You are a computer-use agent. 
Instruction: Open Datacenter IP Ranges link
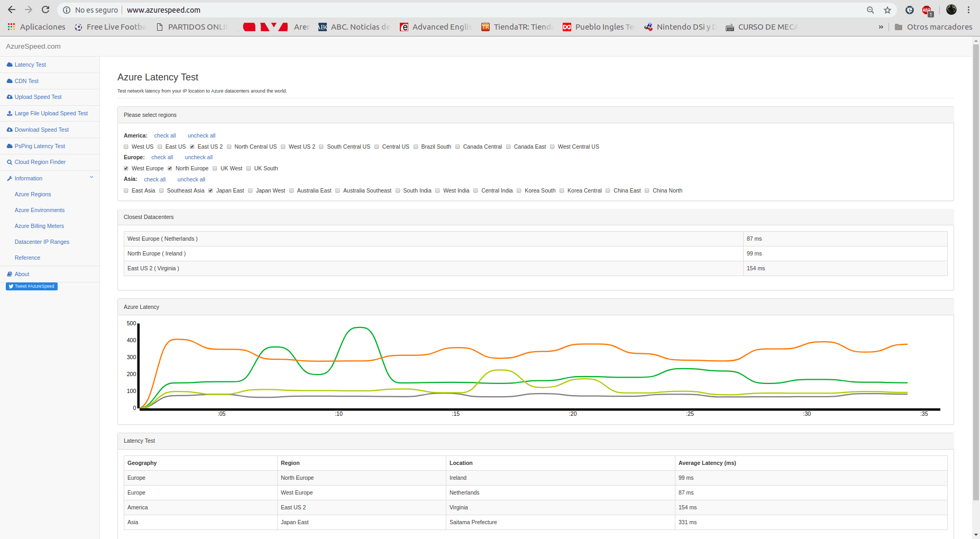42,242
